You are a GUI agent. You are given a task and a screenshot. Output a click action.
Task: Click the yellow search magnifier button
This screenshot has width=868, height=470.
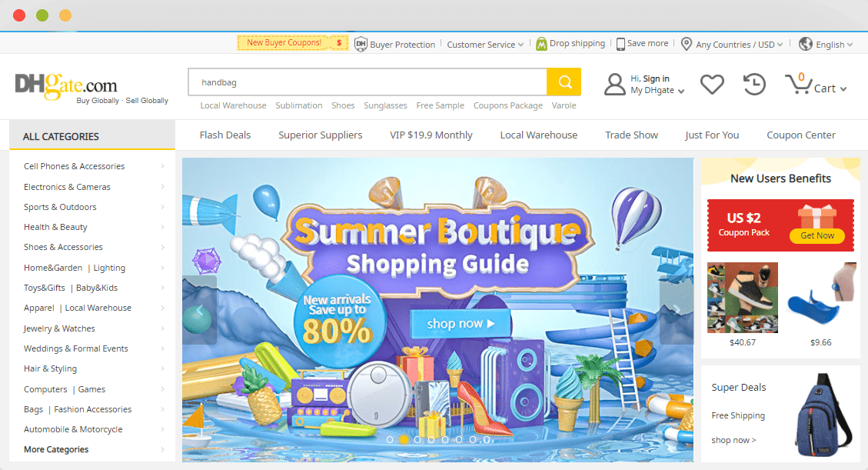point(564,82)
